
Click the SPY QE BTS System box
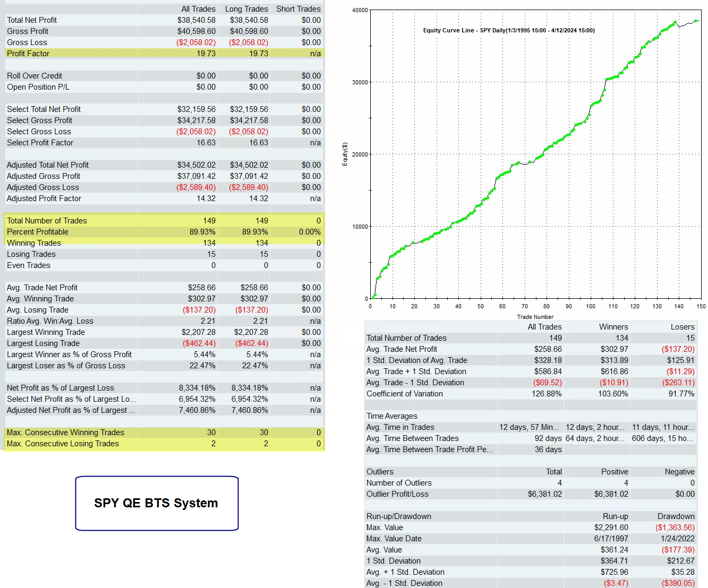coord(157,503)
